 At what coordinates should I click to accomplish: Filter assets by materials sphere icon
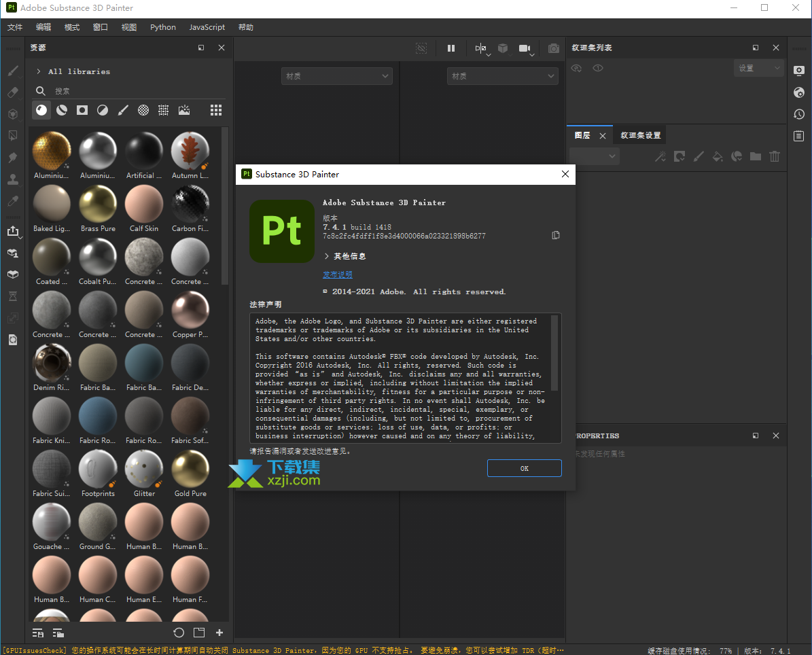[x=41, y=110]
